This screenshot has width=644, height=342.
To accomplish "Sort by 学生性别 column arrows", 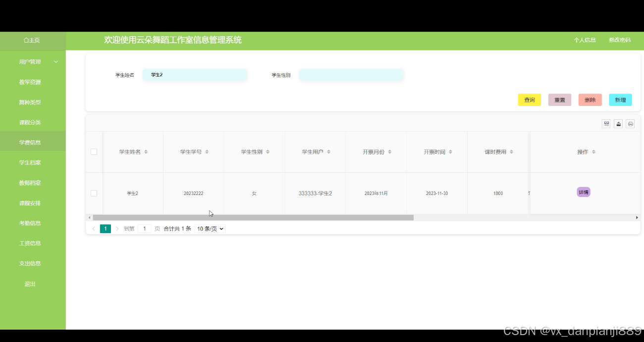I will click(x=268, y=152).
